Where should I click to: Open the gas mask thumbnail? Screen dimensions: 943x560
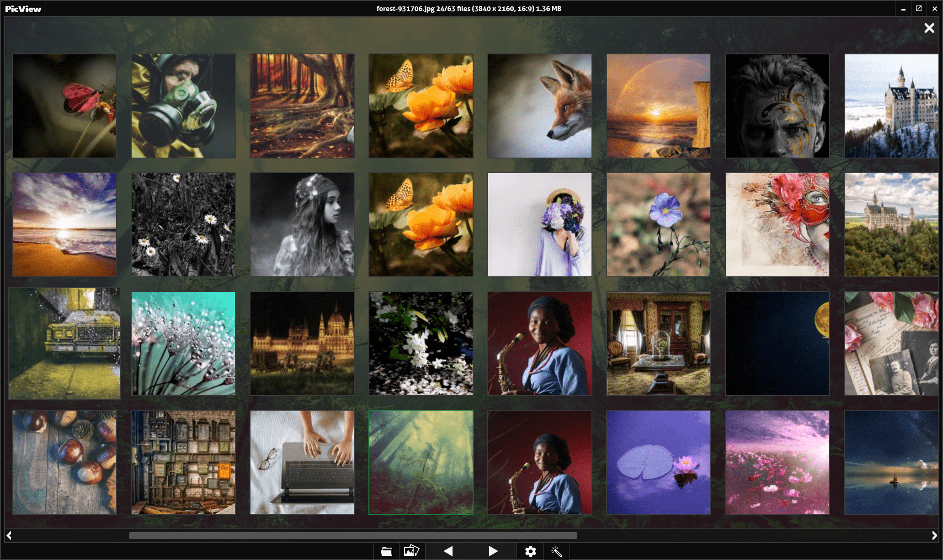[183, 106]
